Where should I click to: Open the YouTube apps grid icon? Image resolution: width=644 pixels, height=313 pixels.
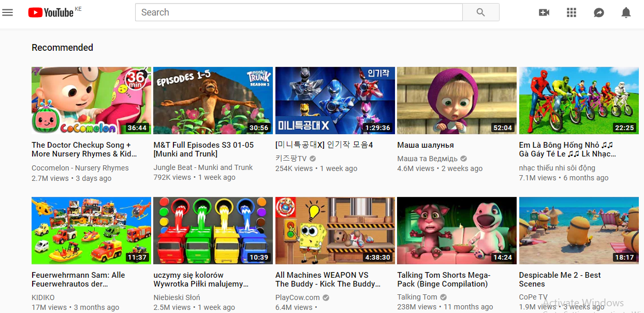click(x=572, y=12)
